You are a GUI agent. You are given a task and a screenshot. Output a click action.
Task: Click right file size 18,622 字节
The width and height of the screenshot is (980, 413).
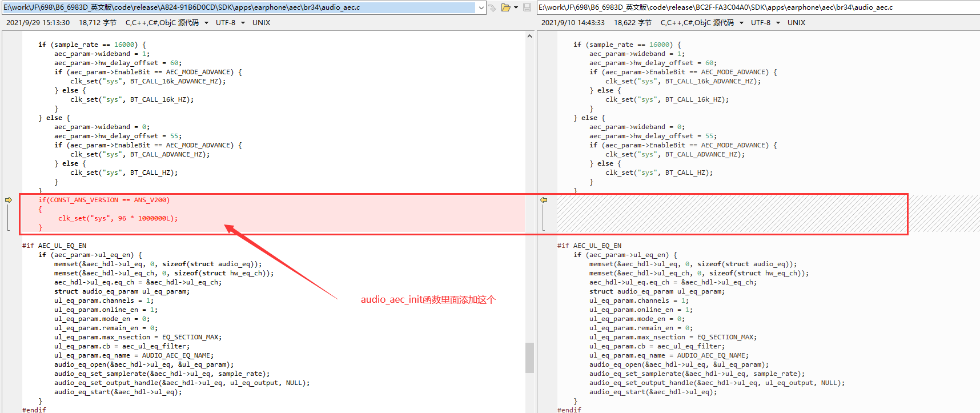(633, 23)
